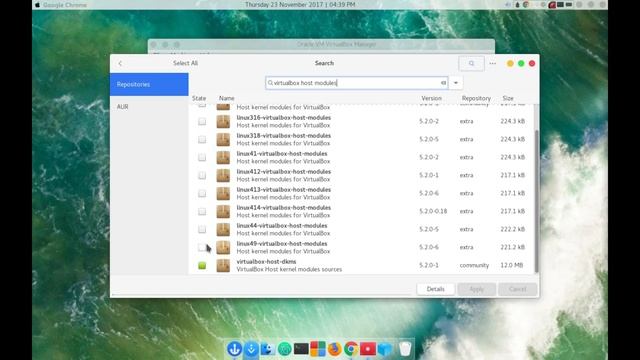Viewport: 640px width, 360px height.
Task: Click the Cancel button
Action: point(518,289)
